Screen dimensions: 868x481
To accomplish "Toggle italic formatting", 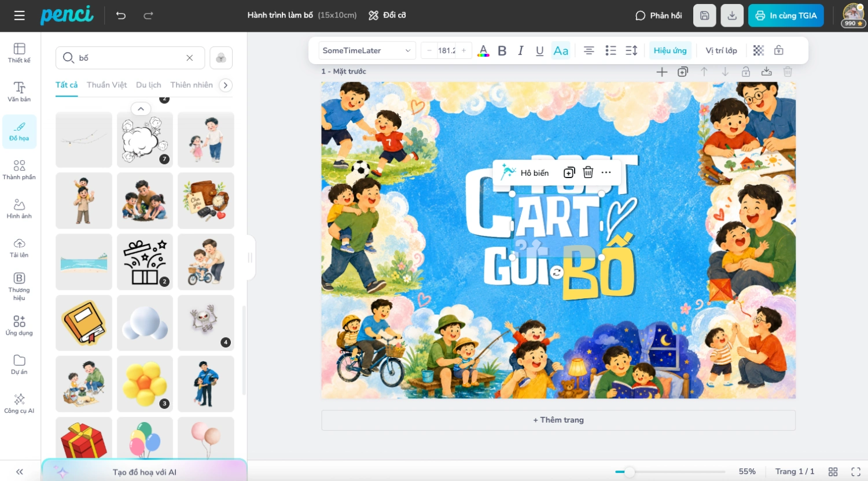I will click(x=521, y=50).
